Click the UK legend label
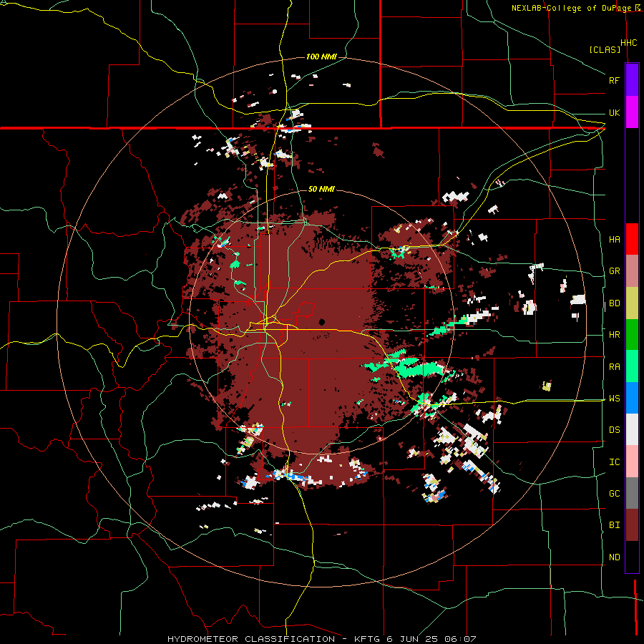This screenshot has width=644, height=644. point(614,112)
